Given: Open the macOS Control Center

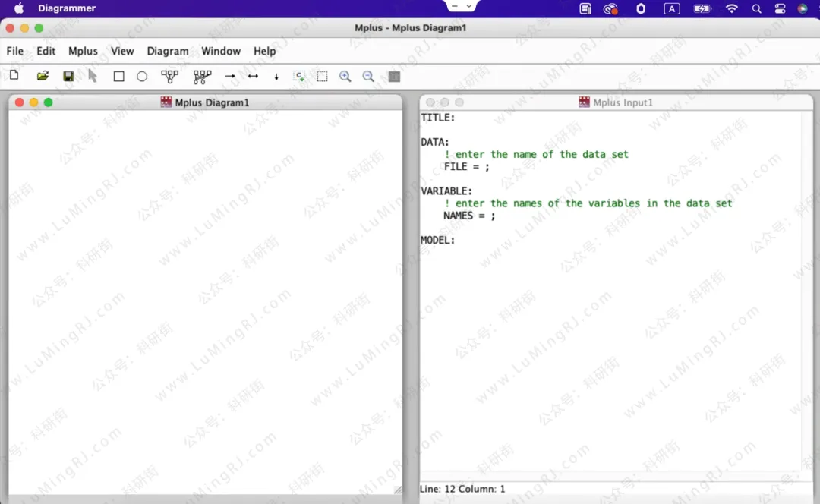Looking at the screenshot, I should (x=780, y=8).
